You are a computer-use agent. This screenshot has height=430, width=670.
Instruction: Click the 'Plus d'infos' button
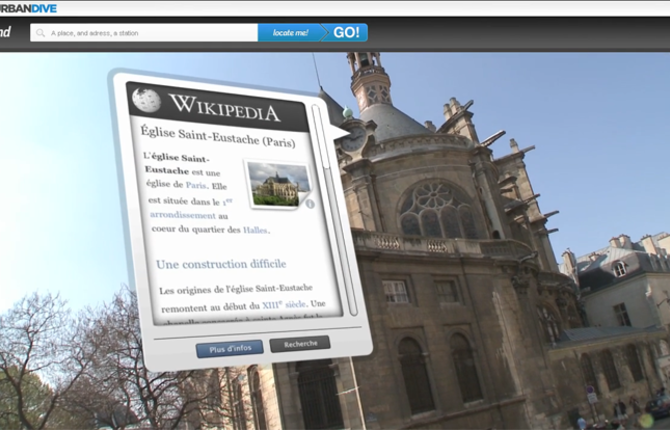[230, 349]
